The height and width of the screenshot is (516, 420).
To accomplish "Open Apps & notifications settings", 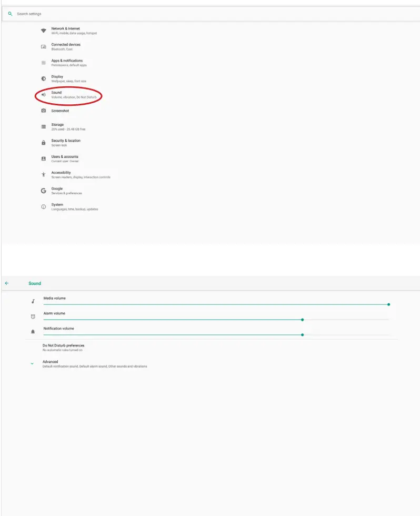I will click(69, 63).
